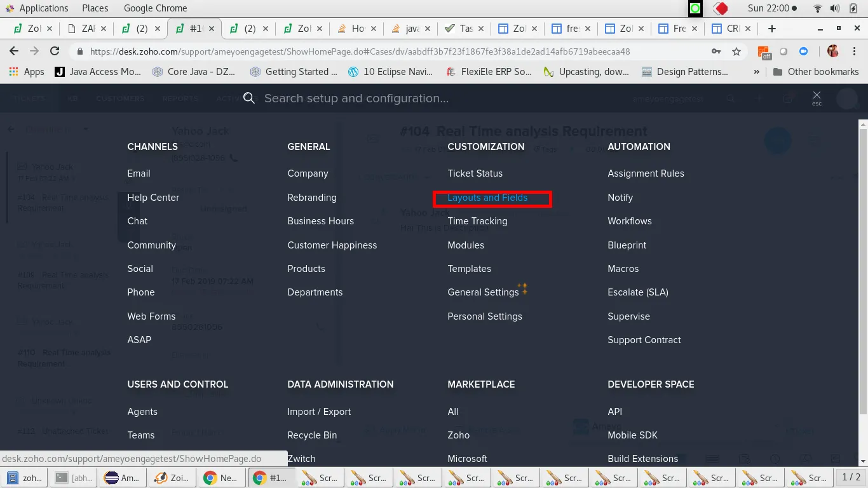
Task: Open the Blueprint automation page
Action: tap(627, 245)
